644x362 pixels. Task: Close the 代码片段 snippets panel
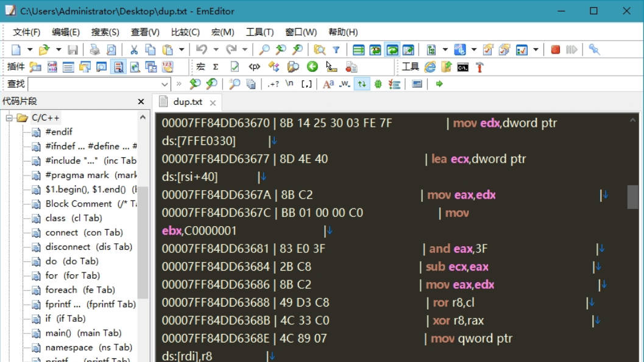(x=141, y=101)
